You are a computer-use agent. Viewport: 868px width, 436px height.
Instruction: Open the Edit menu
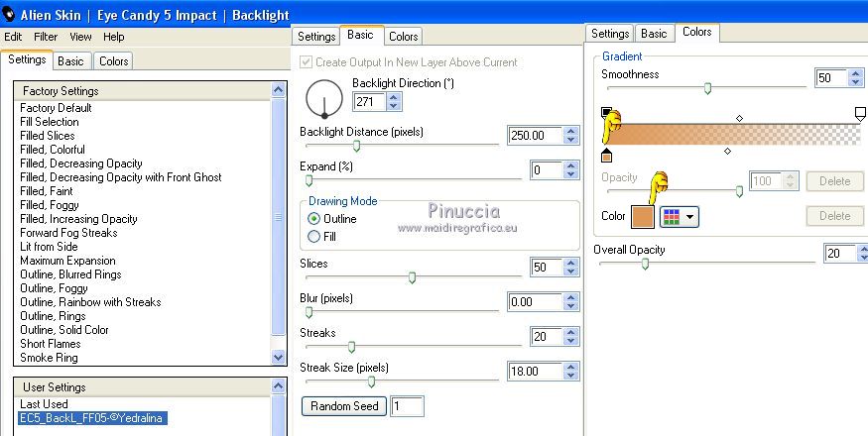pyautogui.click(x=13, y=37)
